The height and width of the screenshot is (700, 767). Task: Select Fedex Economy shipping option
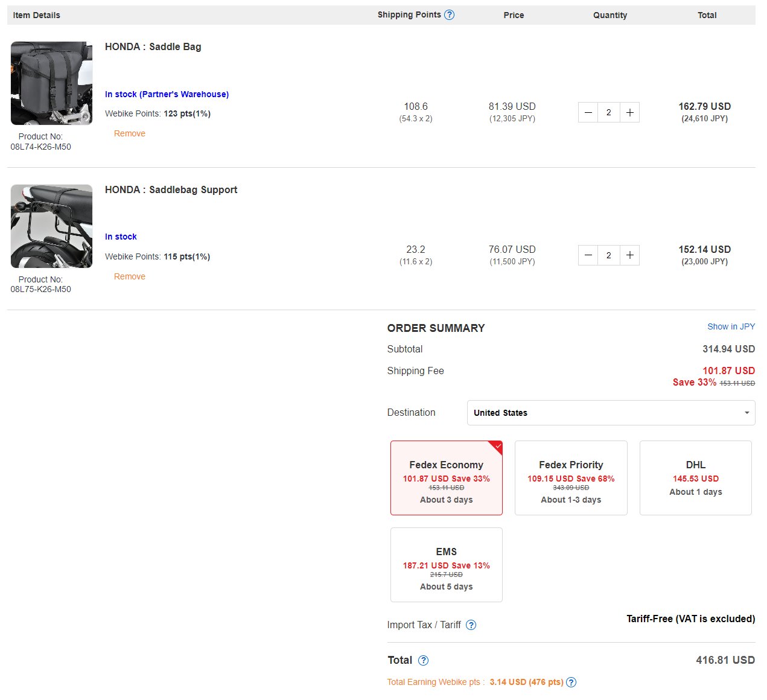447,478
